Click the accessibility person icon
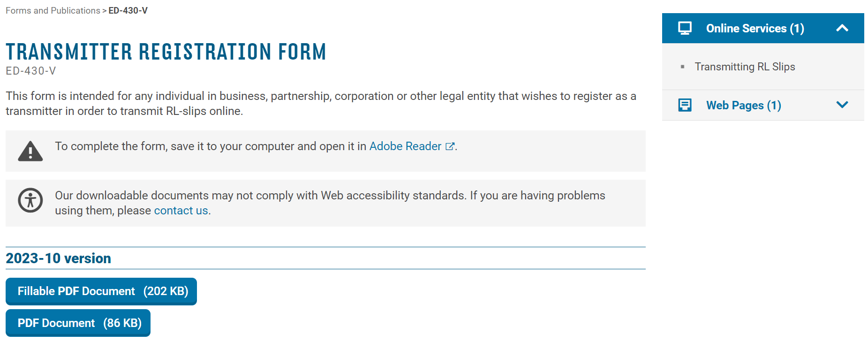Screen dimensions: 868x342 pyautogui.click(x=30, y=200)
